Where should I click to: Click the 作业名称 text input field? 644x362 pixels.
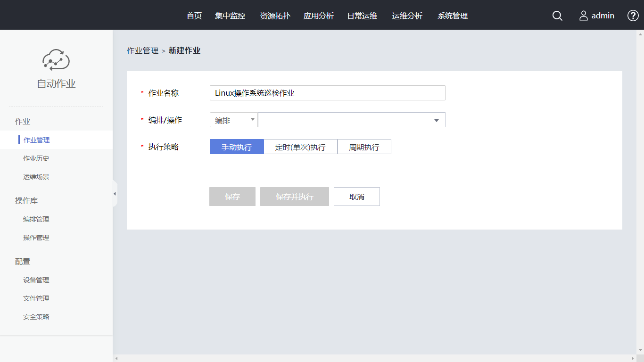tap(327, 93)
